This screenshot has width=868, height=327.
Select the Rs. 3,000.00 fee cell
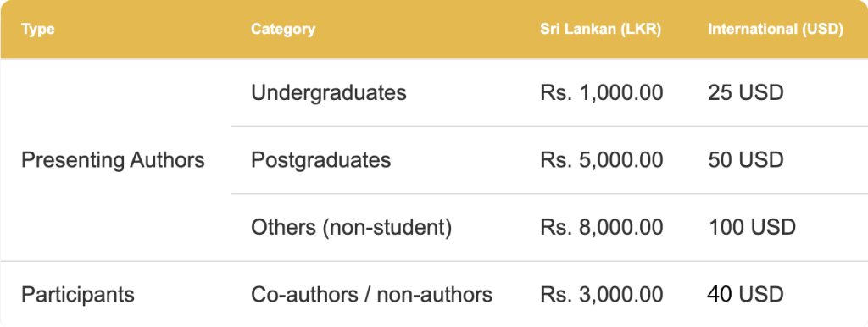tap(601, 294)
